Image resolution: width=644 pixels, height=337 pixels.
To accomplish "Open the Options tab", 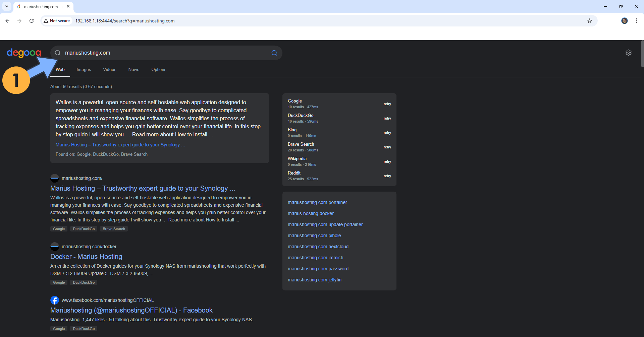I will (159, 70).
